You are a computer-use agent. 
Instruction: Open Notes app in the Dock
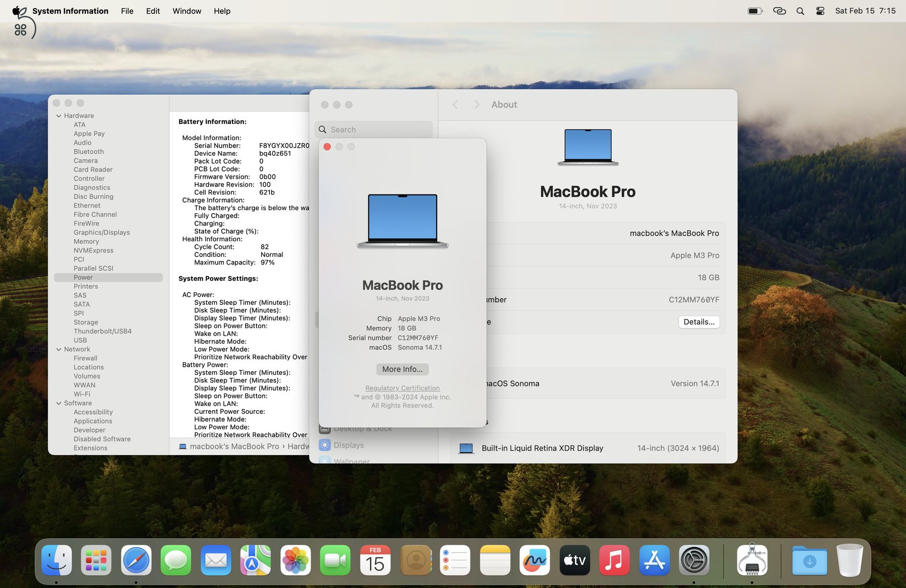pyautogui.click(x=495, y=560)
